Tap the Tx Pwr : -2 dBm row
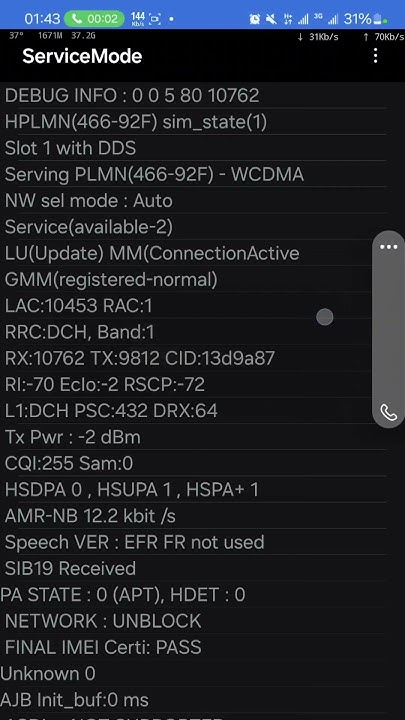This screenshot has width=405, height=720. (x=193, y=437)
